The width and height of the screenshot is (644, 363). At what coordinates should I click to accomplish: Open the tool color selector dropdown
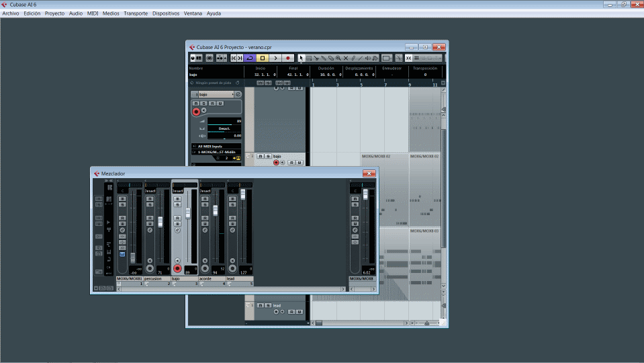point(387,58)
